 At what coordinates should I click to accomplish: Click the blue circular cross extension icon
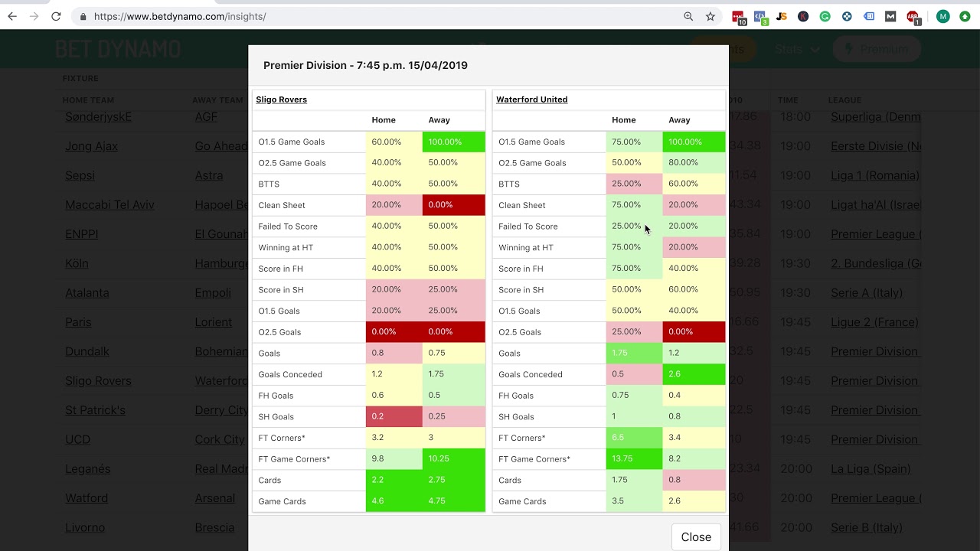(x=847, y=16)
